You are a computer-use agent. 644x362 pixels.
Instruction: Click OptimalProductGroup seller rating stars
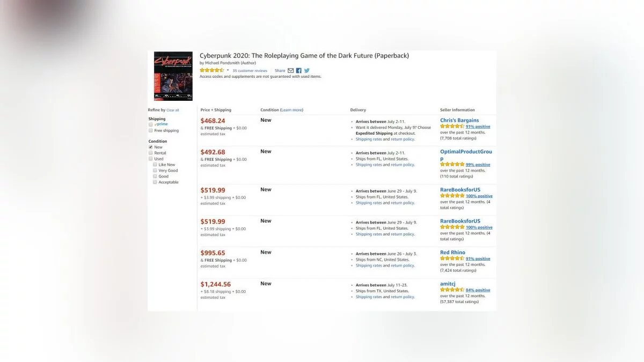point(452,165)
